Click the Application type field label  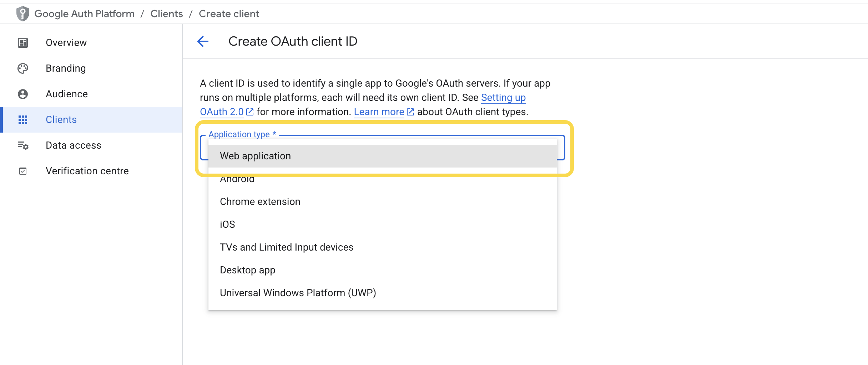pyautogui.click(x=242, y=134)
